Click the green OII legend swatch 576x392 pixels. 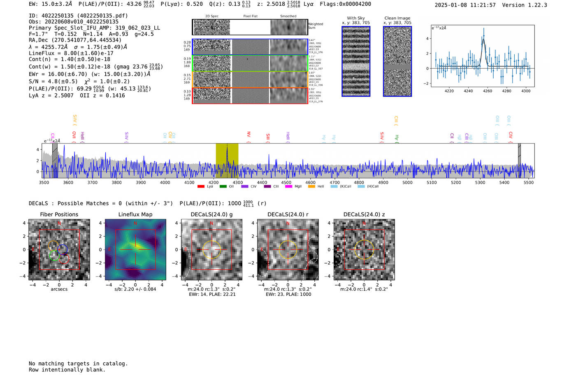click(x=223, y=186)
